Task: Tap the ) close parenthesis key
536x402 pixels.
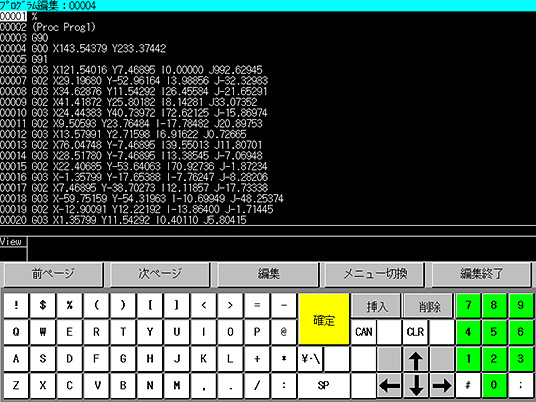Action: coord(123,305)
